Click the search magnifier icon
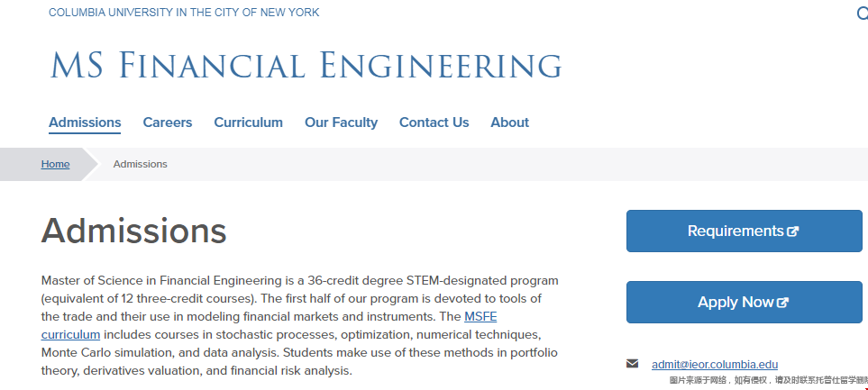868x390 pixels. [x=862, y=13]
